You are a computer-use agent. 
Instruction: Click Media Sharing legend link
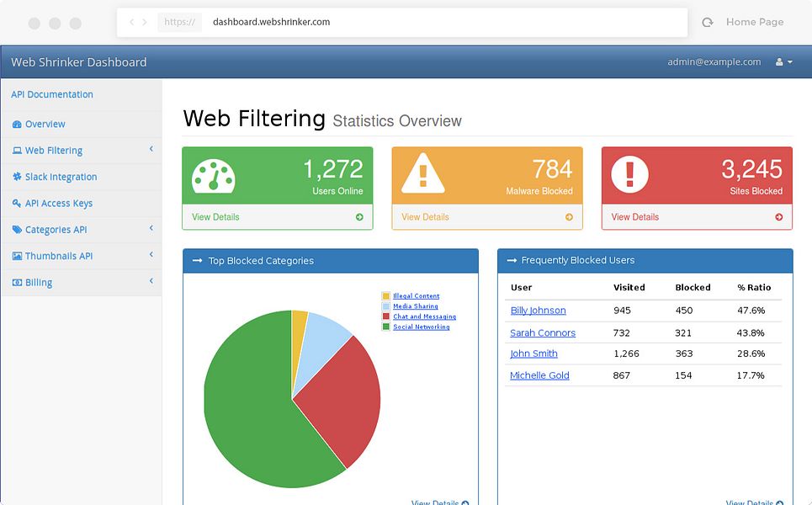416,306
